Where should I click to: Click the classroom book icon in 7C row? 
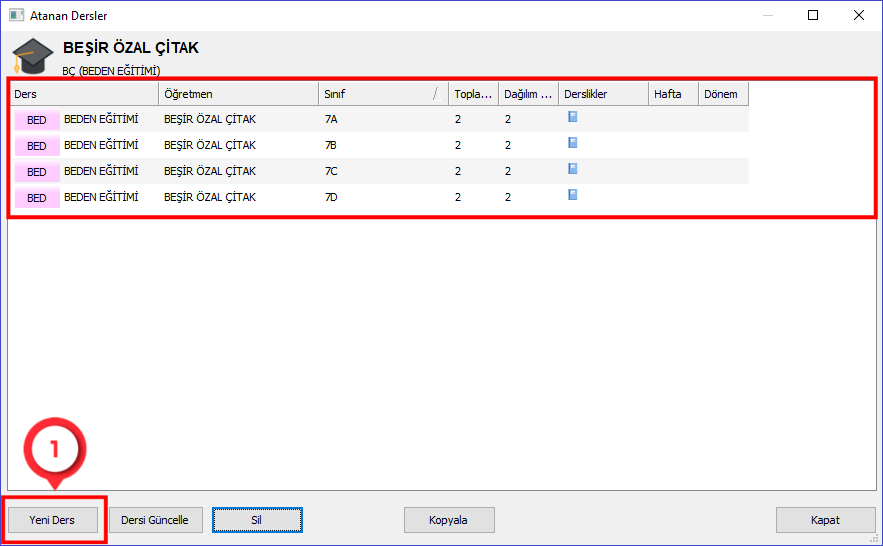573,169
